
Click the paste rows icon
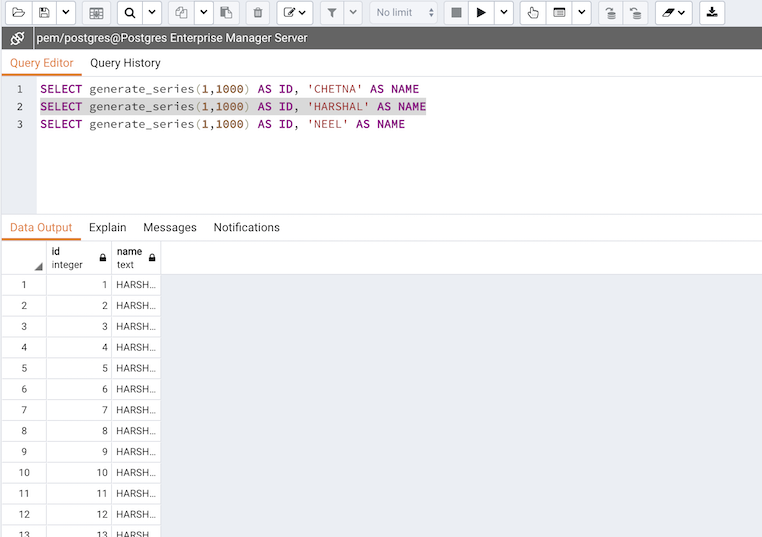pyautogui.click(x=226, y=13)
